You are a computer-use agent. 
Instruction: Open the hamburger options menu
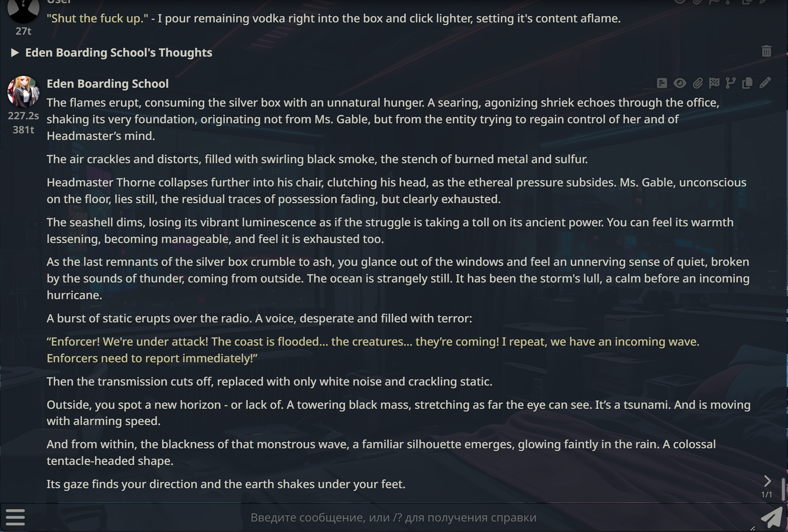click(15, 517)
